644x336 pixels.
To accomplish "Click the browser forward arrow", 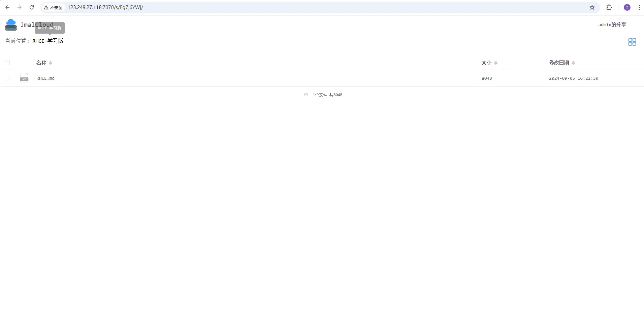I will click(x=20, y=7).
